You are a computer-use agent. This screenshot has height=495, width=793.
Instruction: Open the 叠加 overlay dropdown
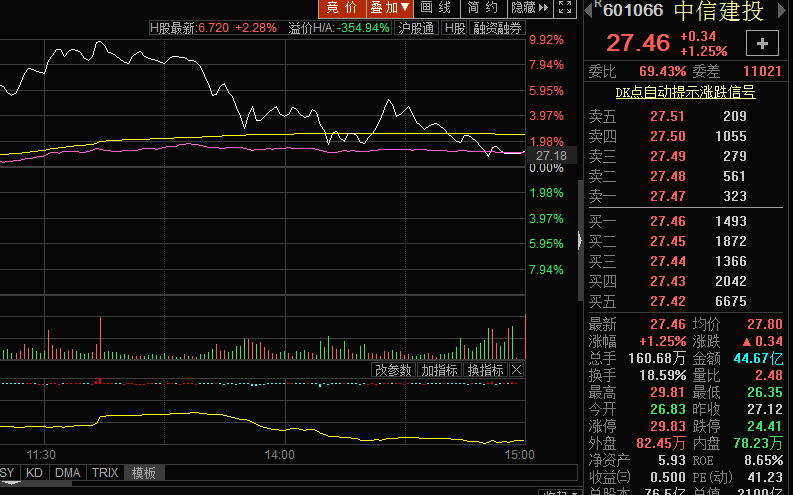coord(389,8)
